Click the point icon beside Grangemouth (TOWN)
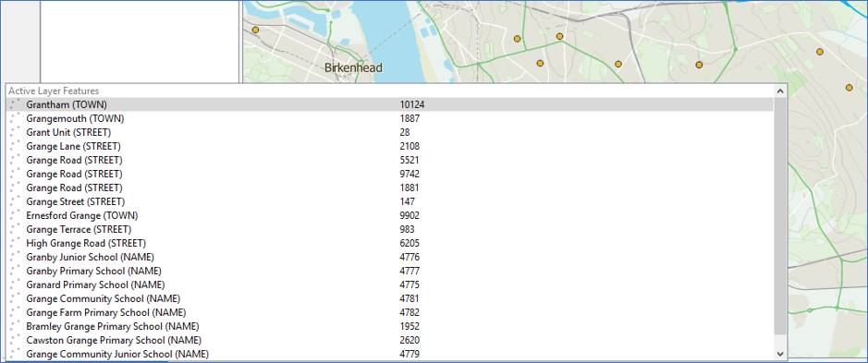This screenshot has height=363, width=868. coord(15,118)
